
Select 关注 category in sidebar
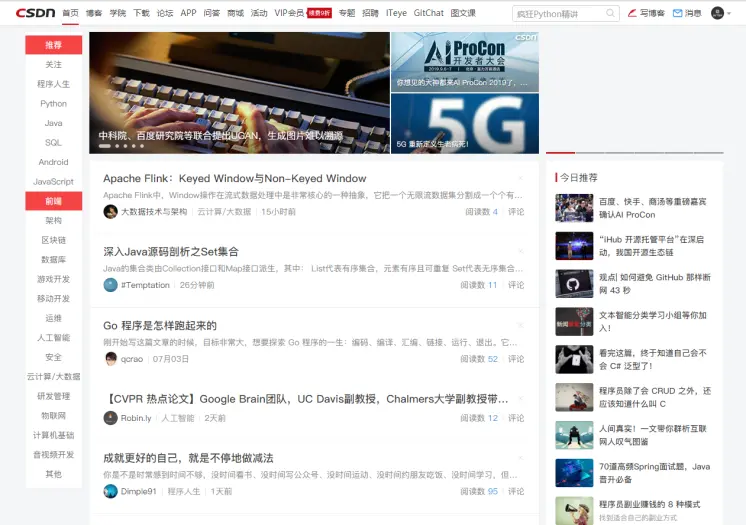(x=54, y=64)
